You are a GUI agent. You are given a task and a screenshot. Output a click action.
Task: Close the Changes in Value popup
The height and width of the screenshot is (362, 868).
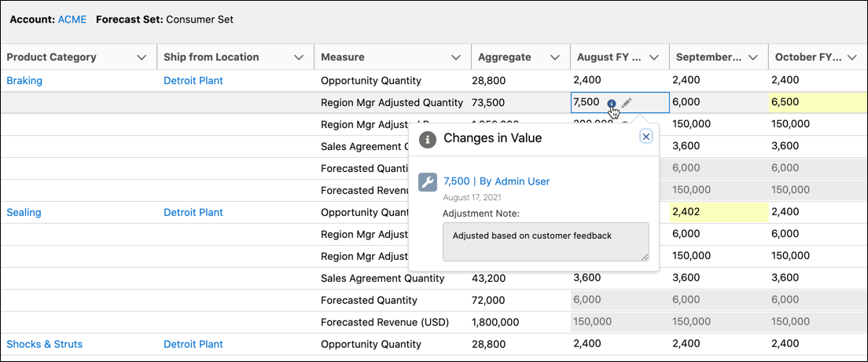coord(646,137)
